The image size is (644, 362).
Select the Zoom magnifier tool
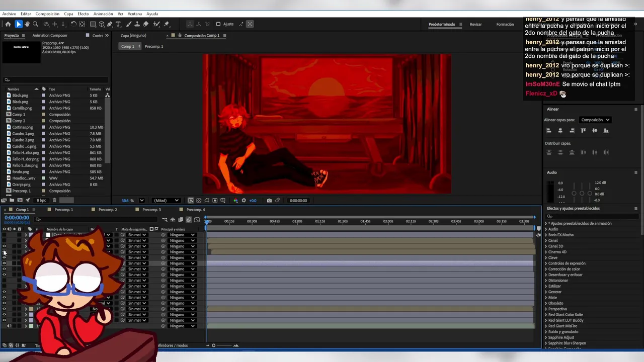[35, 24]
